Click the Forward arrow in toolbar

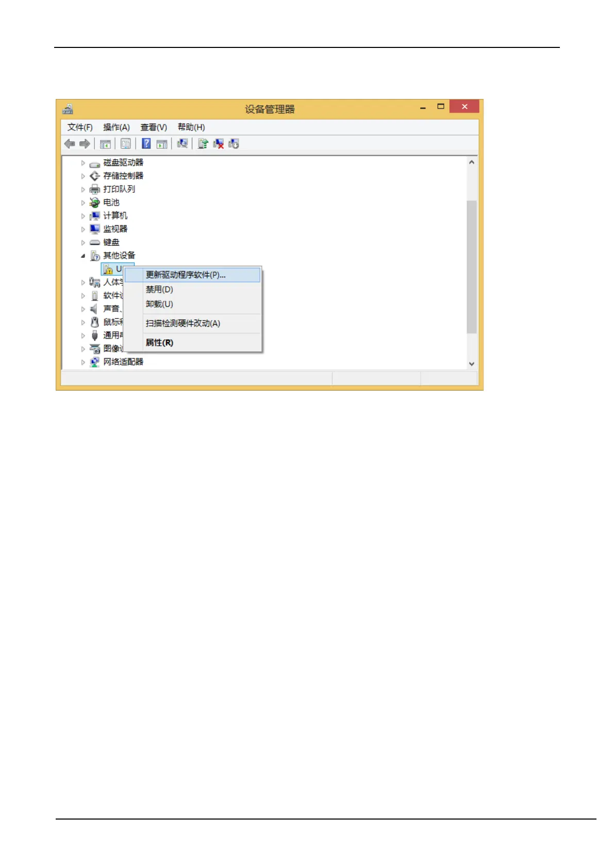click(85, 144)
